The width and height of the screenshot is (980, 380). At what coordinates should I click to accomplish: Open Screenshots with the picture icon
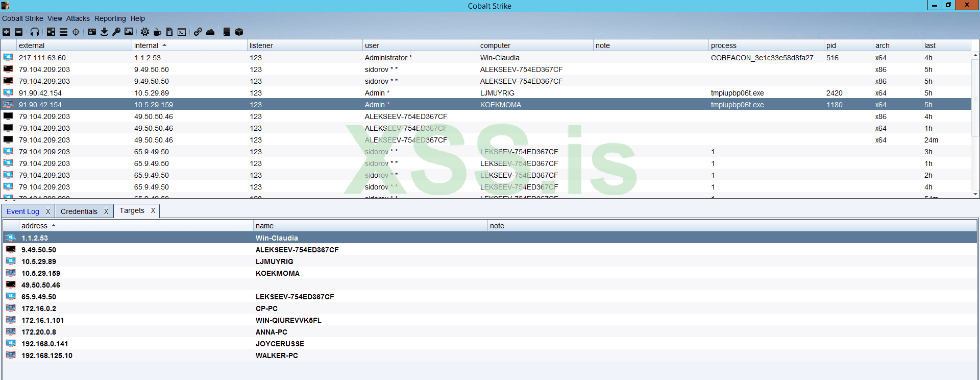(x=129, y=32)
